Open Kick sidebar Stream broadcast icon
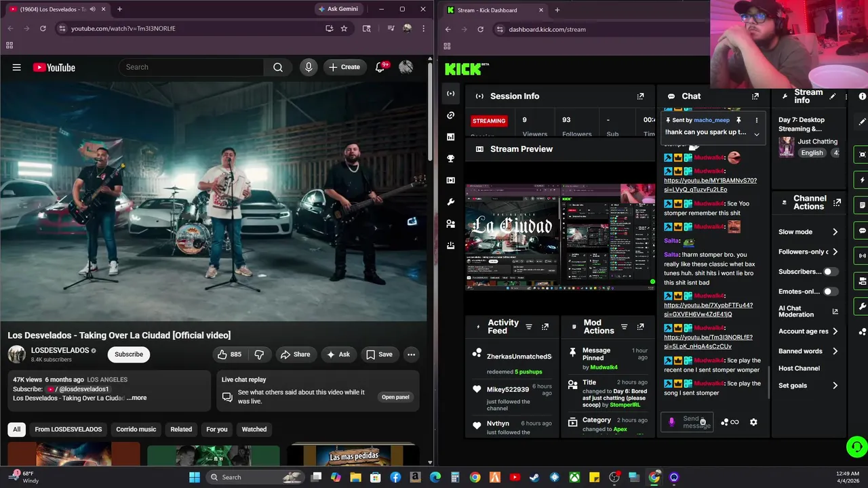The width and height of the screenshot is (868, 488). click(451, 94)
